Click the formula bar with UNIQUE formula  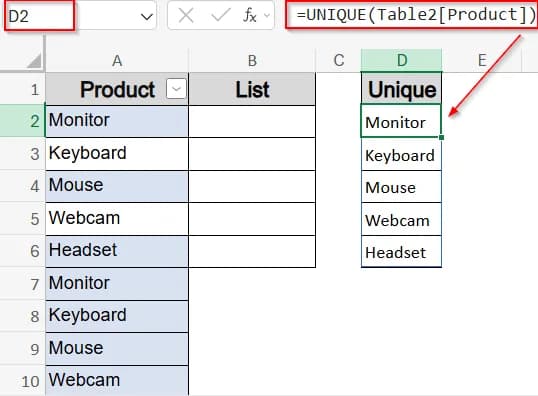(412, 15)
